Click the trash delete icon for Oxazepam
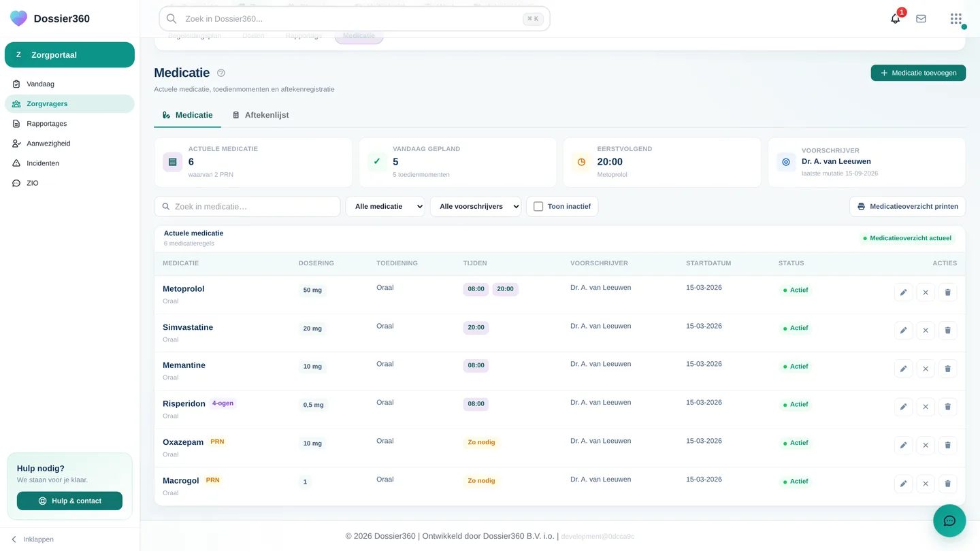 pyautogui.click(x=947, y=446)
